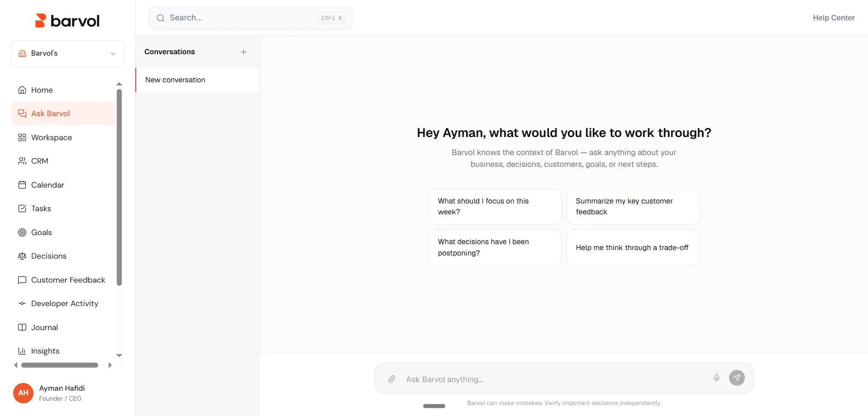Choose 'Summarize my key customer feedback'

pos(633,207)
